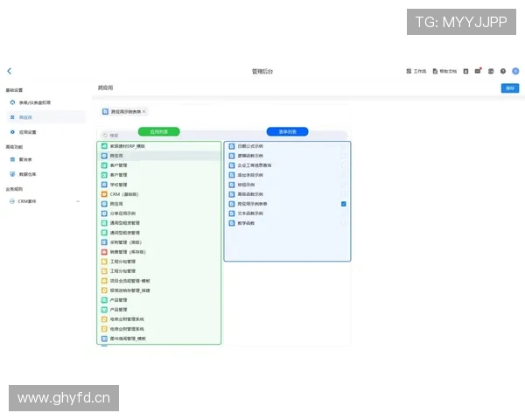This screenshot has height=420, width=525.
Task: Click the question mark help icon
Action: point(503,71)
